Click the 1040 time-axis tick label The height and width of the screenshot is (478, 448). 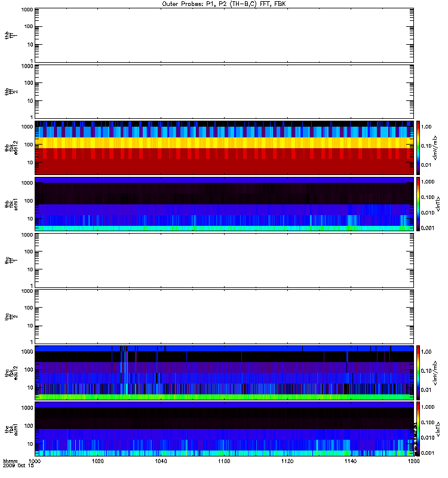(161, 461)
